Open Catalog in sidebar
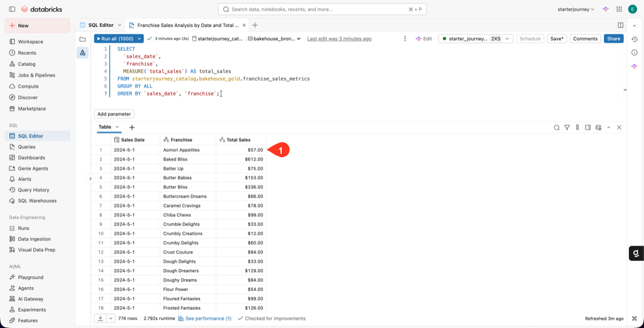Viewport: 644px width, 328px height. tap(37, 64)
